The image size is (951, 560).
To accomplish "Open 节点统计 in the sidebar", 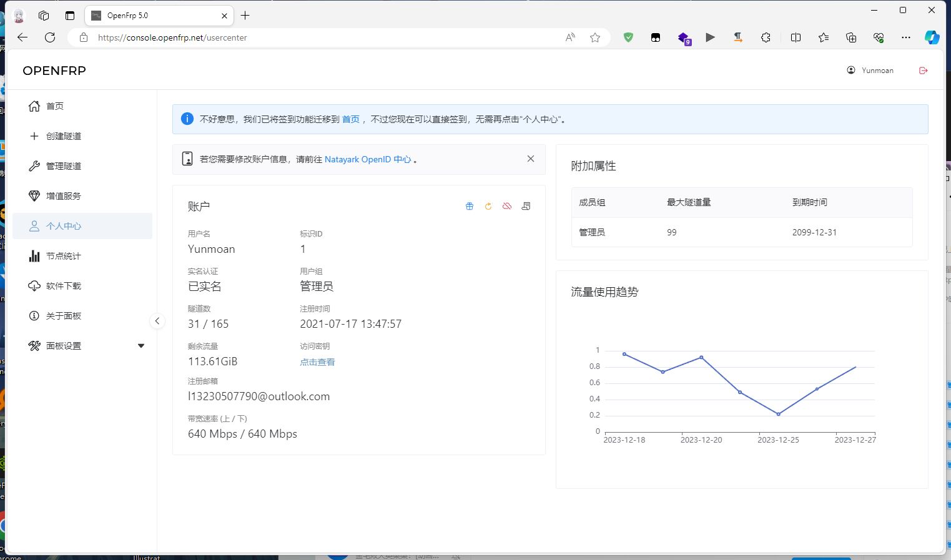I will 82,256.
